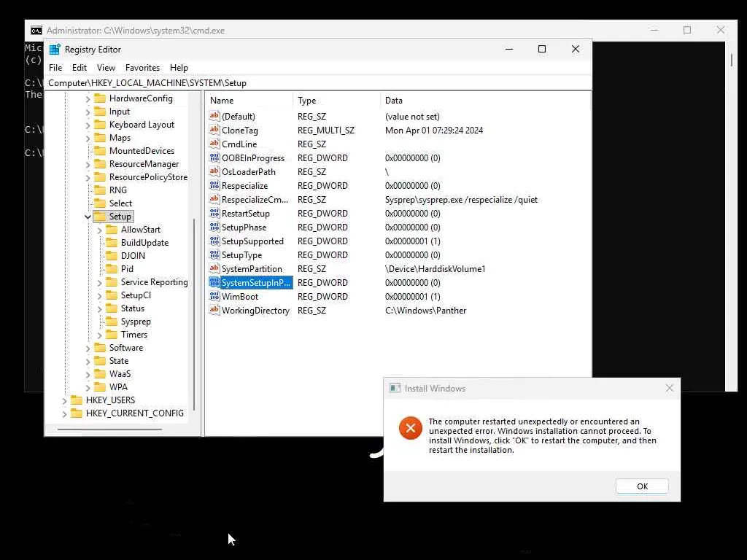Image resolution: width=747 pixels, height=560 pixels.
Task: Click the data \Device\HarddiskVolume1
Action: [435, 269]
